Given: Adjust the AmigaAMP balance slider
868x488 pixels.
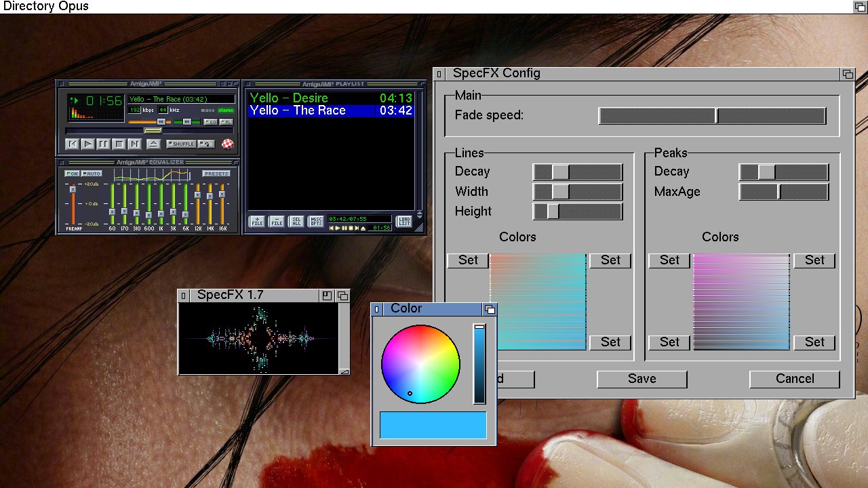Looking at the screenshot, I should tap(187, 122).
